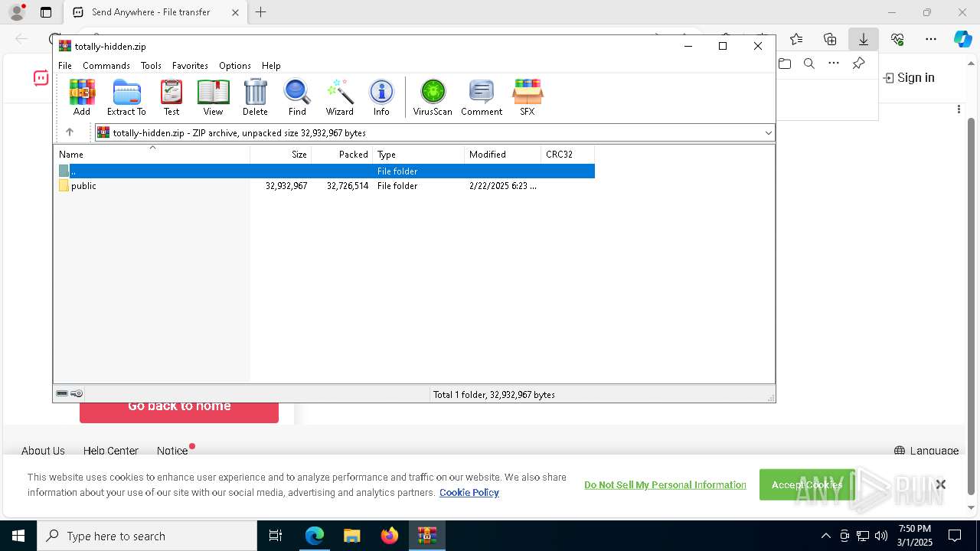Click the Edge downloads icon
This screenshot has height=551, width=980.
coord(863,39)
